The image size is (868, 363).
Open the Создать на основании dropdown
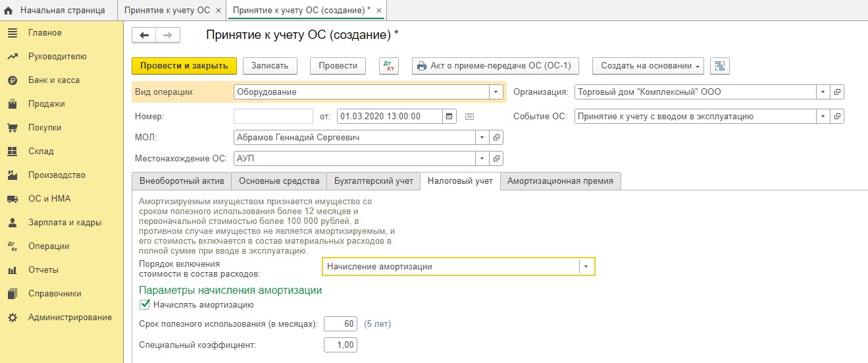point(648,66)
